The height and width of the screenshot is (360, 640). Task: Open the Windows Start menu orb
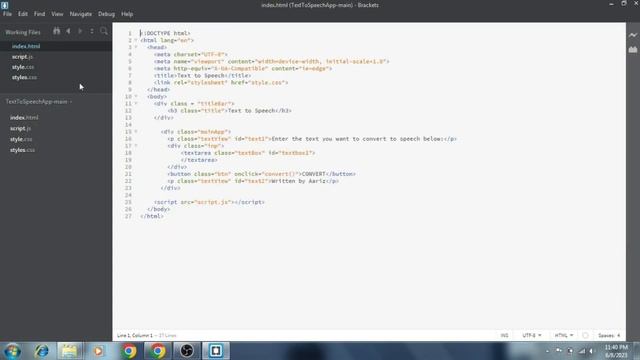click(x=12, y=351)
